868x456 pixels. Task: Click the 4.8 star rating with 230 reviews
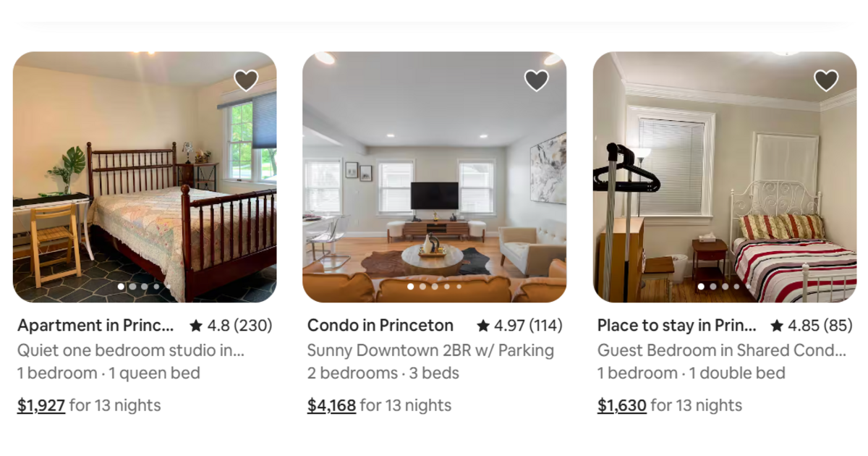point(231,326)
